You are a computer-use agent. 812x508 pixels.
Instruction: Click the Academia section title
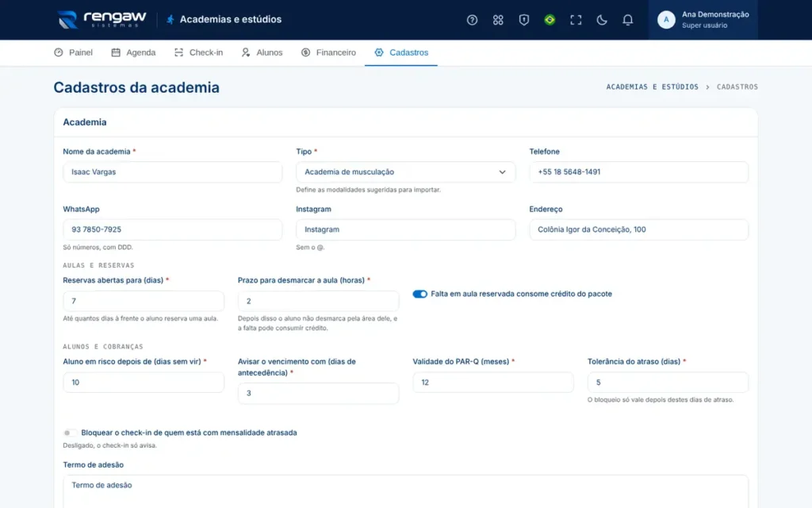point(84,122)
